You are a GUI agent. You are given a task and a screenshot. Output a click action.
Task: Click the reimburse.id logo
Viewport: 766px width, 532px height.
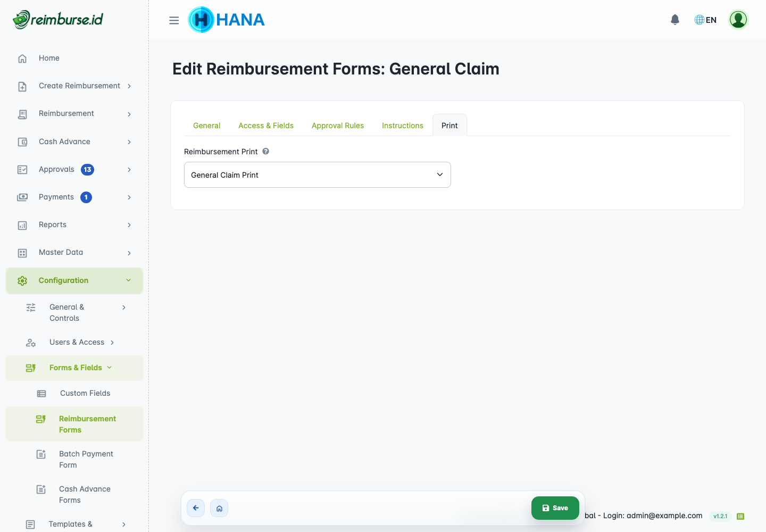[x=58, y=20]
